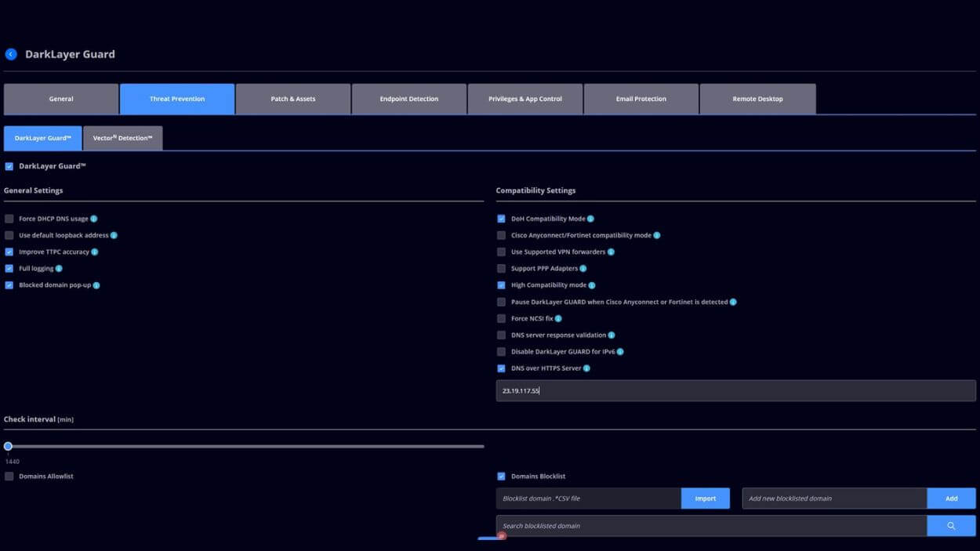980x551 pixels.
Task: Uncheck High Compatibility mode
Action: tap(502, 285)
